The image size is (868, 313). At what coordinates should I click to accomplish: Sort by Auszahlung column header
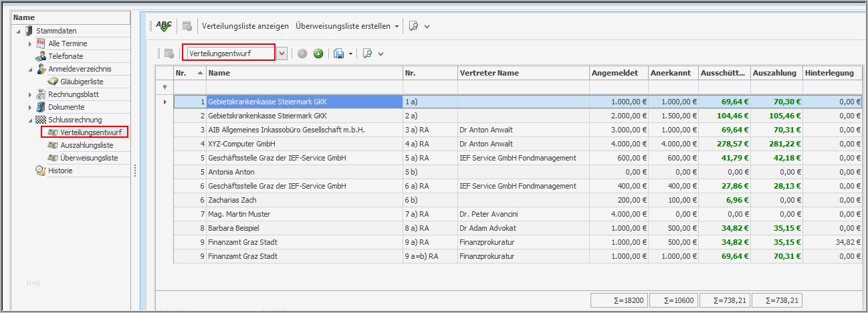click(776, 73)
